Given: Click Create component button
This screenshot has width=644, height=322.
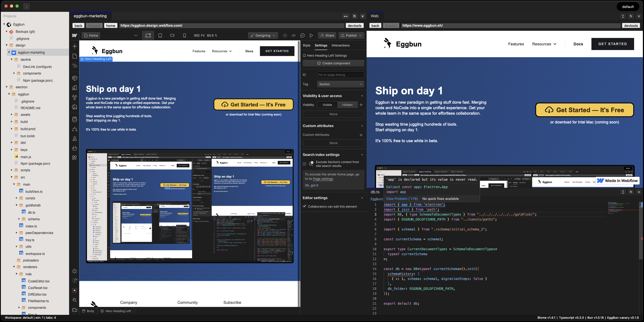Looking at the screenshot, I should [333, 63].
